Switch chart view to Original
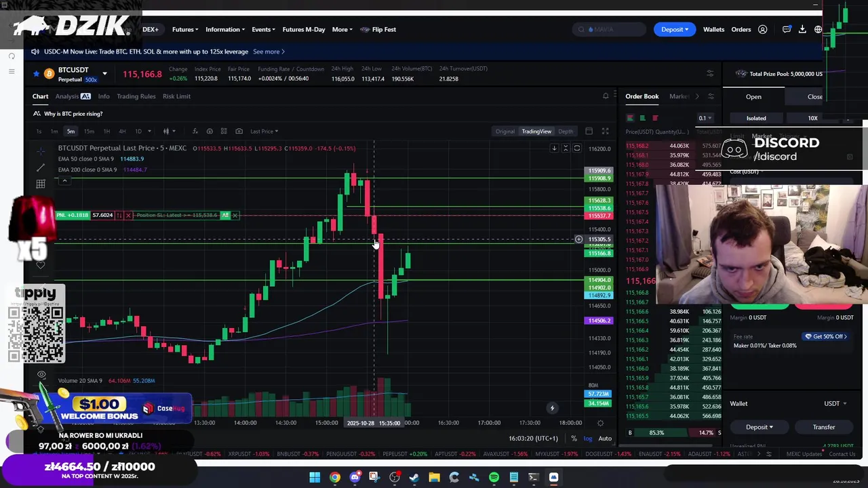868x488 pixels. (505, 131)
